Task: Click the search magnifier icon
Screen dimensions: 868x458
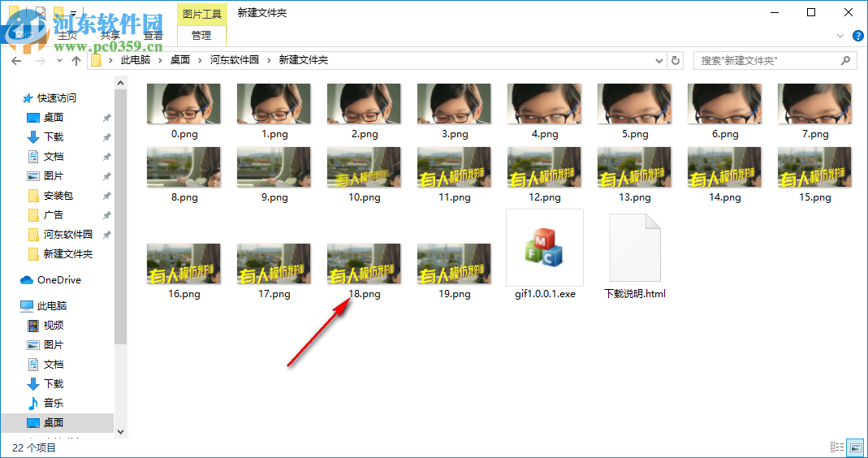Action: click(844, 60)
